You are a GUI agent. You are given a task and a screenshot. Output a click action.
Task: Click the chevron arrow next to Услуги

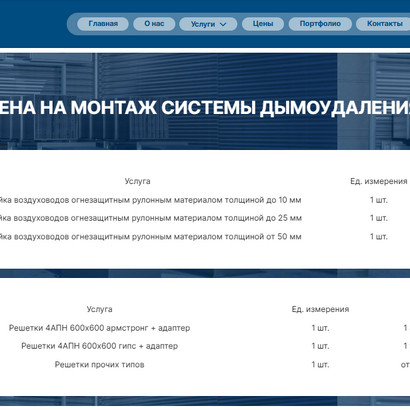(x=223, y=24)
